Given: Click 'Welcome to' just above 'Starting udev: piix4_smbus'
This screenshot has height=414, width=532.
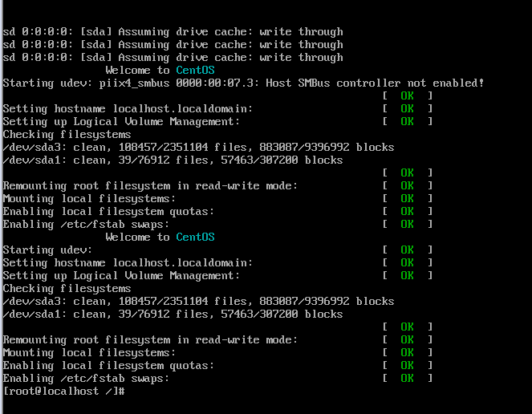Looking at the screenshot, I should [x=137, y=70].
